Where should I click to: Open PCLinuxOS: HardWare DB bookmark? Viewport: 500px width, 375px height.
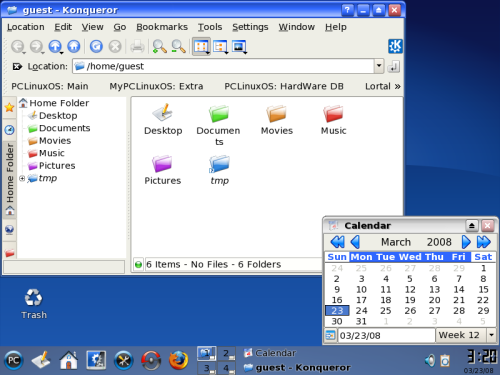(x=284, y=86)
